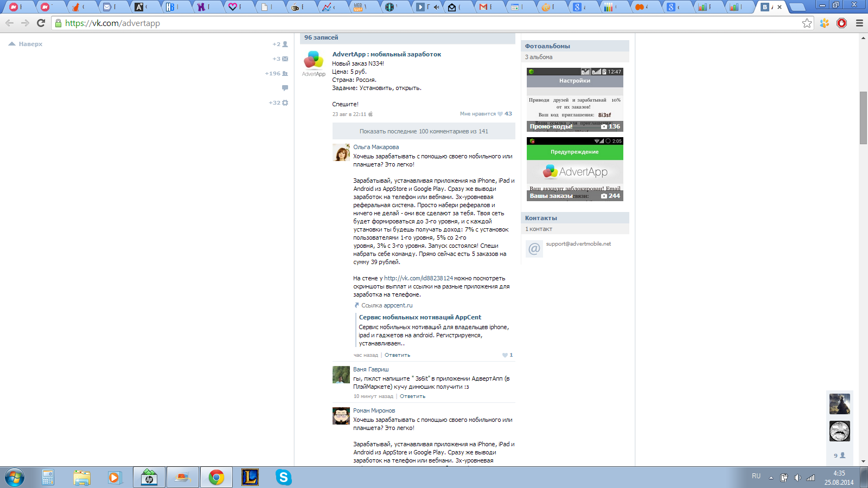
Task: Open the Chrome menu icon
Action: click(x=859, y=23)
